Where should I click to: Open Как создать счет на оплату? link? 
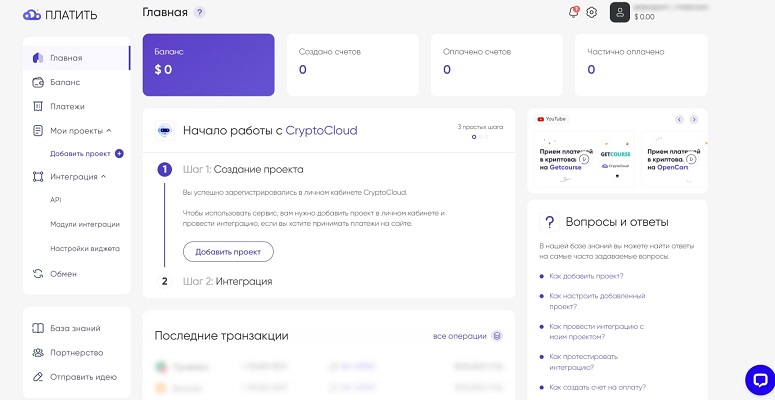click(598, 387)
